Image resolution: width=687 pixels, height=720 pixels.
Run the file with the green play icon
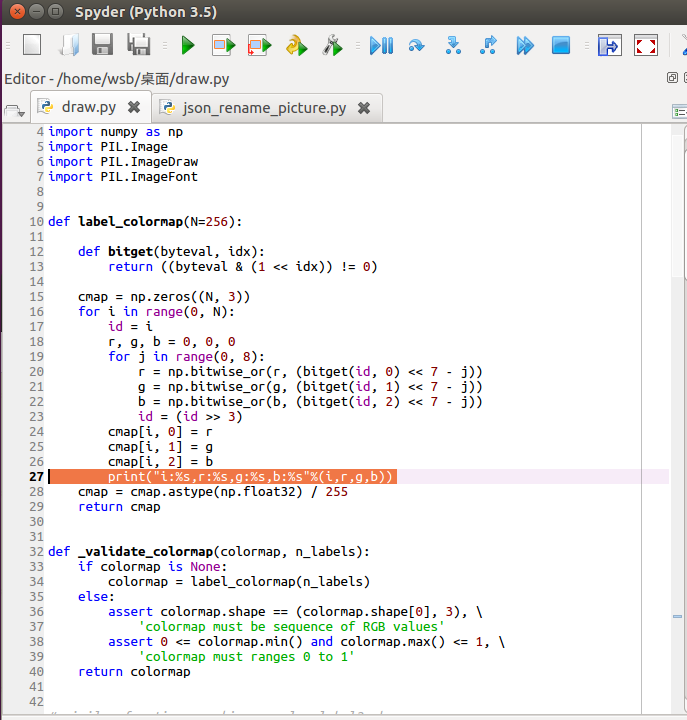point(187,45)
